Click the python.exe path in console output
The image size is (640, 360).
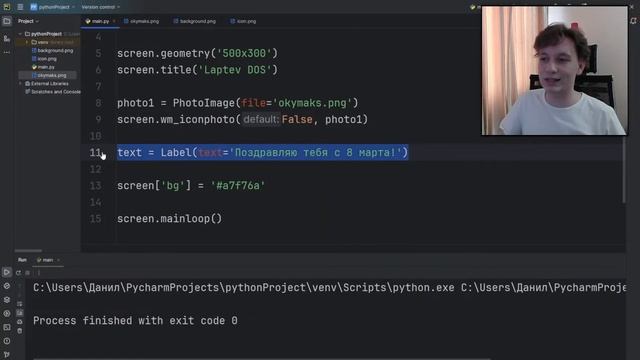pyautogui.click(x=244, y=288)
